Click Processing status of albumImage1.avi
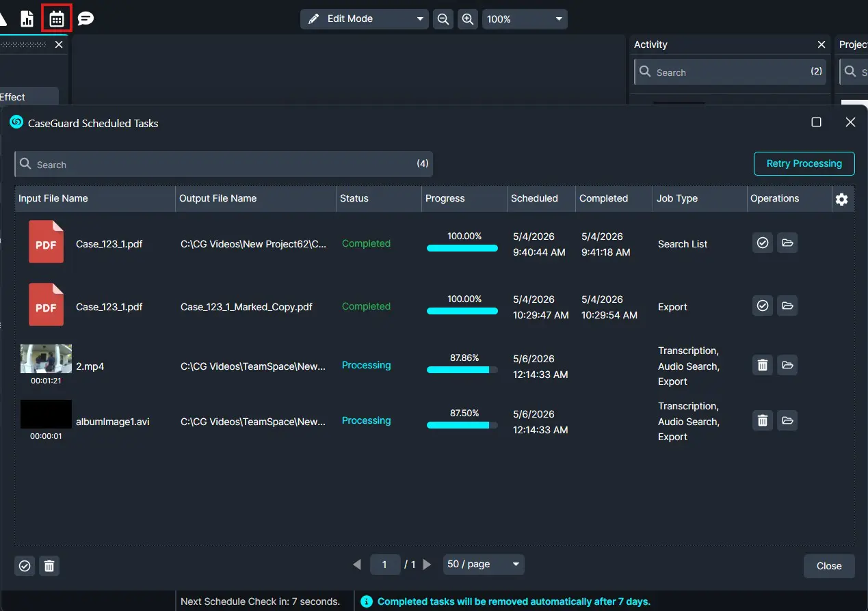 tap(366, 420)
